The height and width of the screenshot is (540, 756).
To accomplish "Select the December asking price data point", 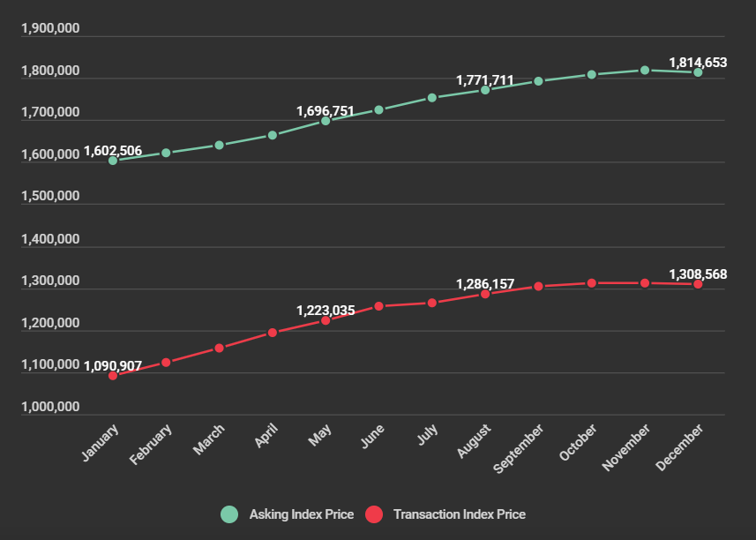I will tap(698, 72).
